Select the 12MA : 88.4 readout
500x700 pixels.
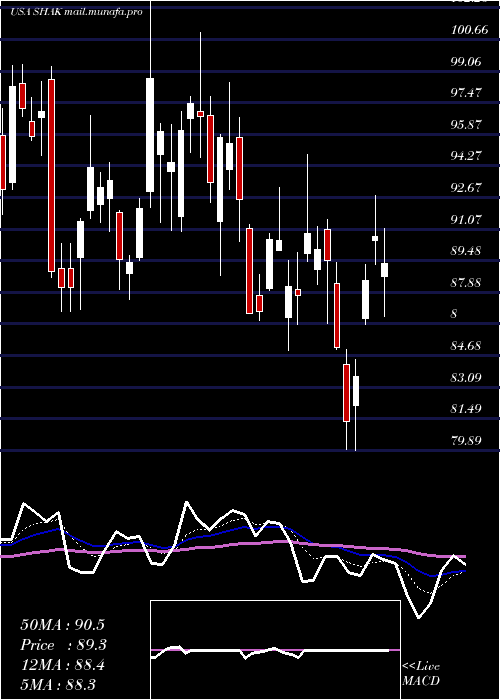(62, 665)
